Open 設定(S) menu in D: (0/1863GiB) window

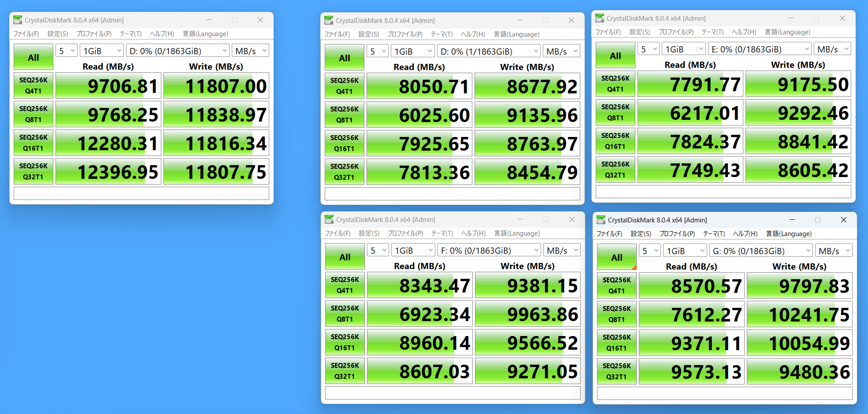58,33
